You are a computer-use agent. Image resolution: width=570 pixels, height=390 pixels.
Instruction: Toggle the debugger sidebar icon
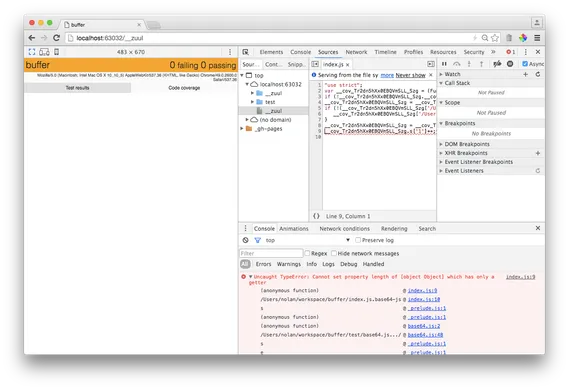pyautogui.click(x=431, y=64)
